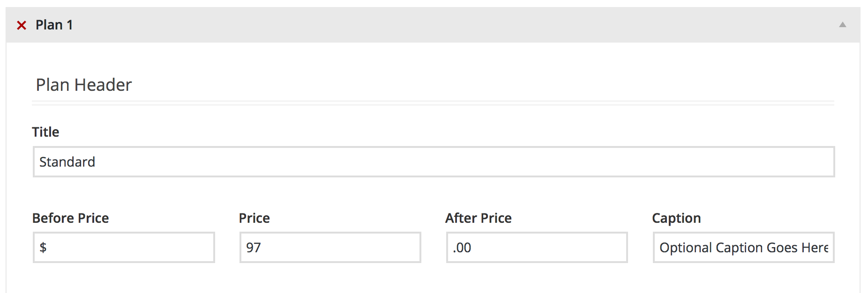868x293 pixels.
Task: Focus the Caption input with optional caption text
Action: 743,248
